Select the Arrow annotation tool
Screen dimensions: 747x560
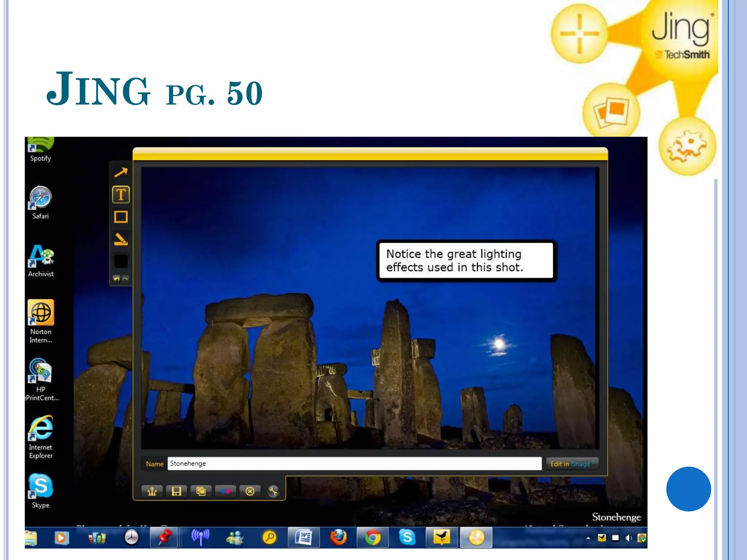121,172
